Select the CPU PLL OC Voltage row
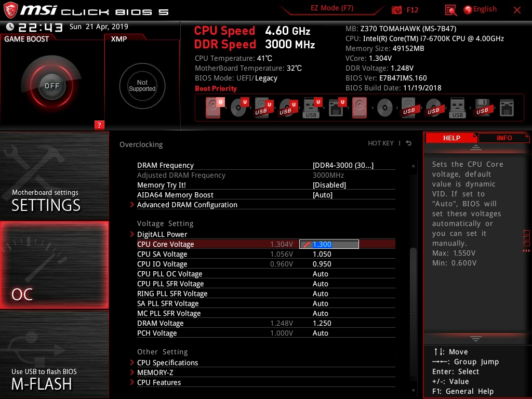The image size is (532, 399). point(266,274)
